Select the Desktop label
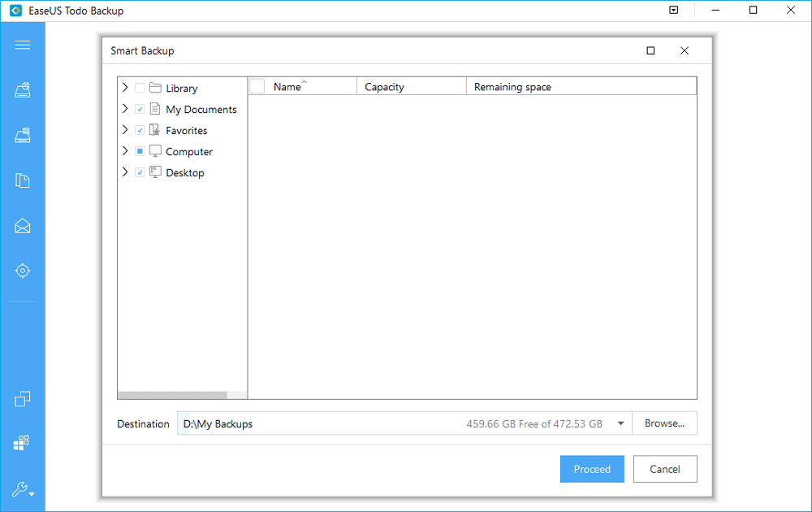Screen dimensions: 812x512 185,172
